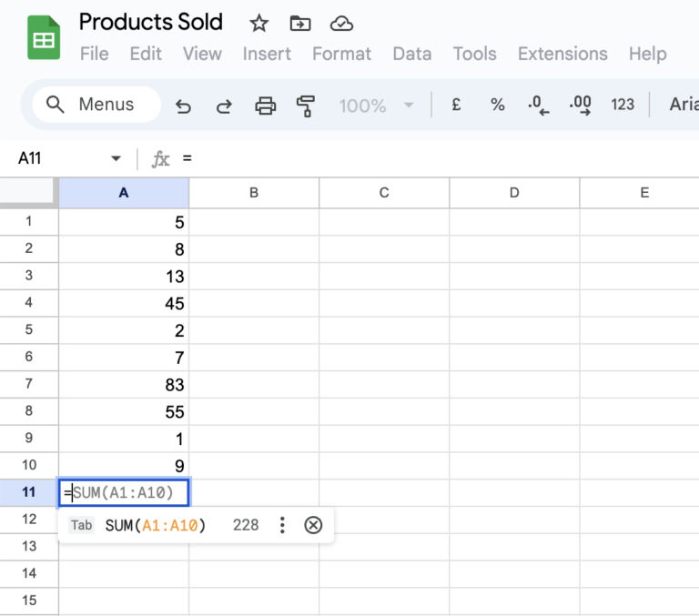Open the 123 number format dropdown

(x=623, y=105)
